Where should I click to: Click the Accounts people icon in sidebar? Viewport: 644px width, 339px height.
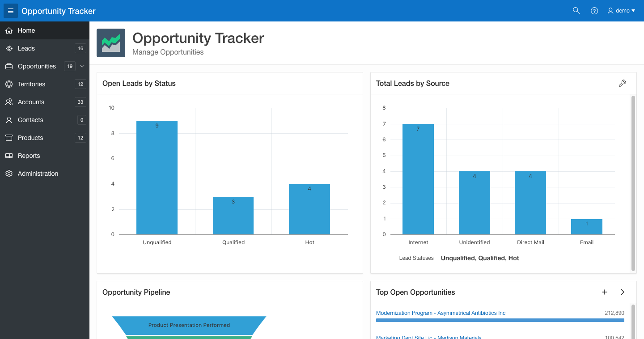click(x=9, y=102)
